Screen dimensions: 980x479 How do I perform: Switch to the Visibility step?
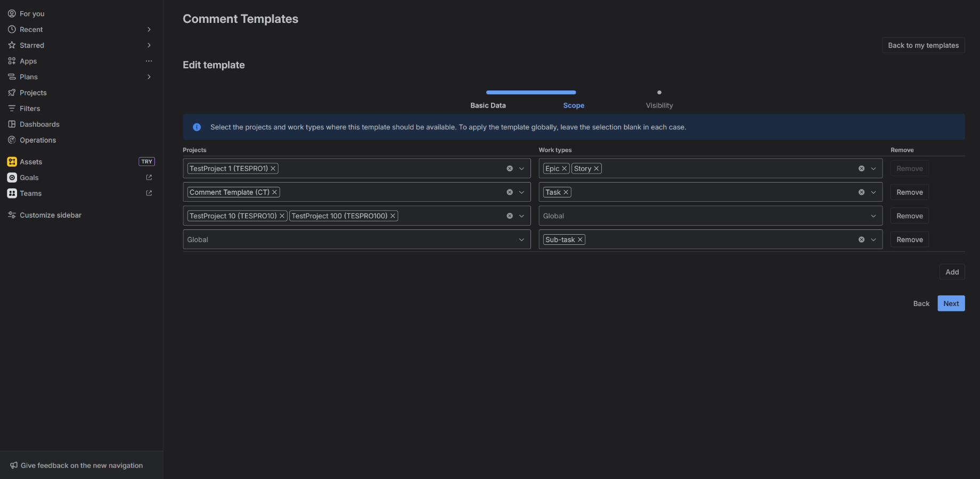[659, 105]
